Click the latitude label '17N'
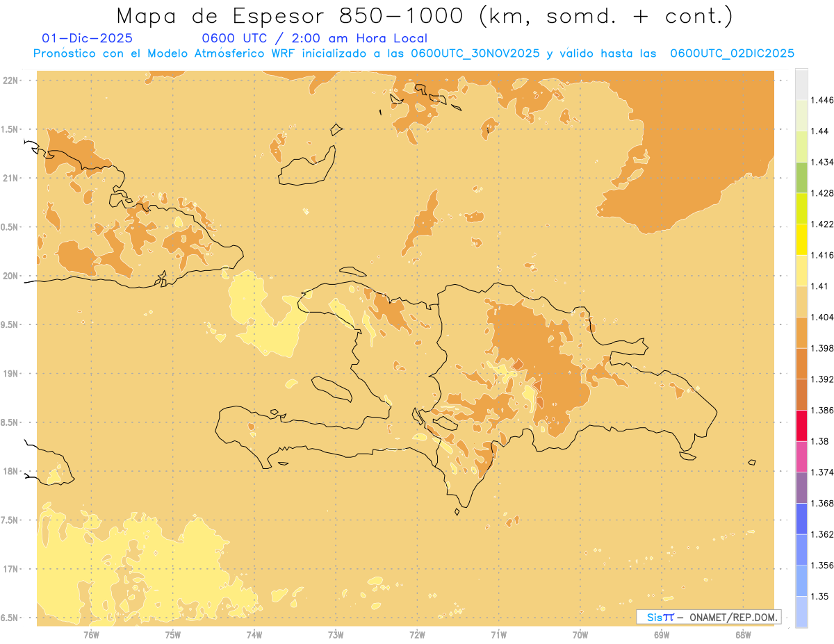Viewport: 834px width, 644px height. [10, 569]
